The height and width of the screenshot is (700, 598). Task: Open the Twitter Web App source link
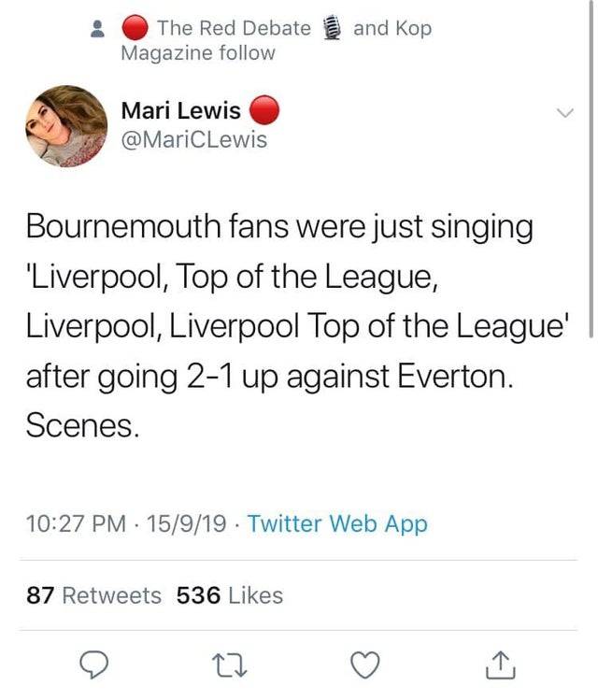[x=337, y=524]
